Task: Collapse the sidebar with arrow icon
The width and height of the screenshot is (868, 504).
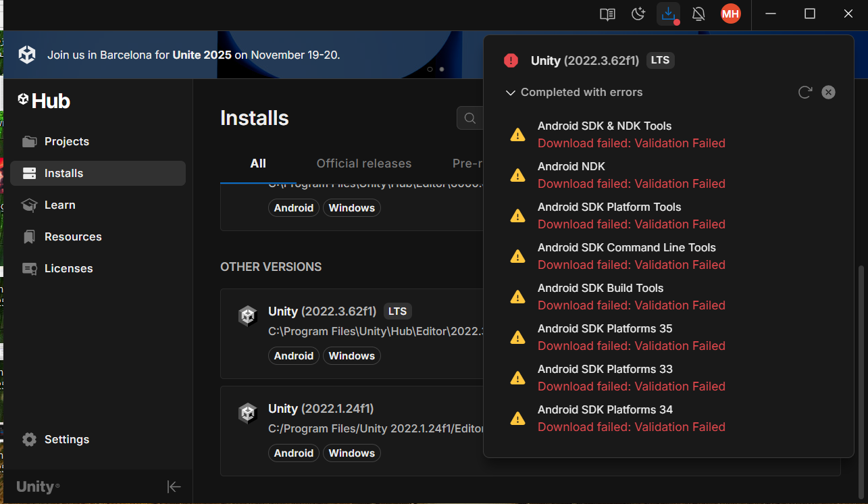Action: [x=174, y=486]
